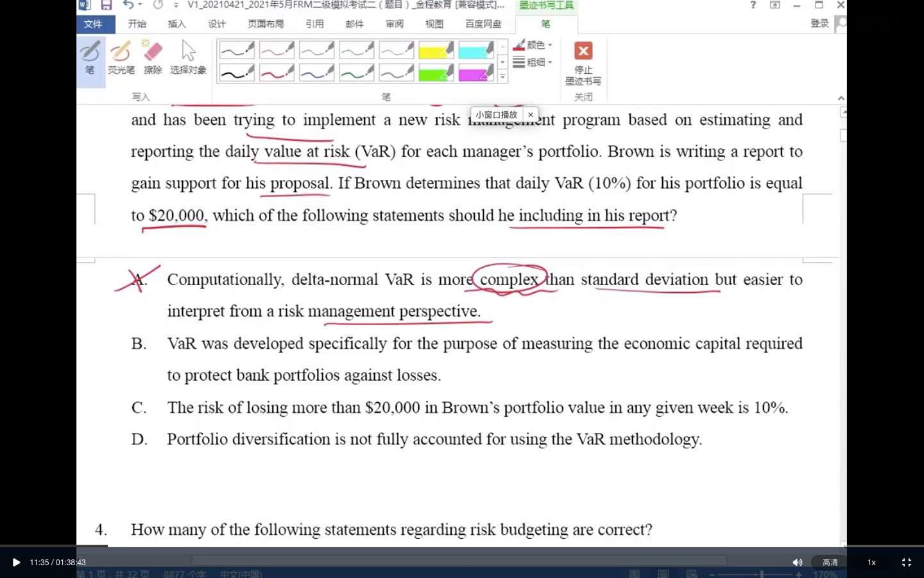Open the 视图 ribbon tab
Screen dimensions: 924x578
(434, 24)
